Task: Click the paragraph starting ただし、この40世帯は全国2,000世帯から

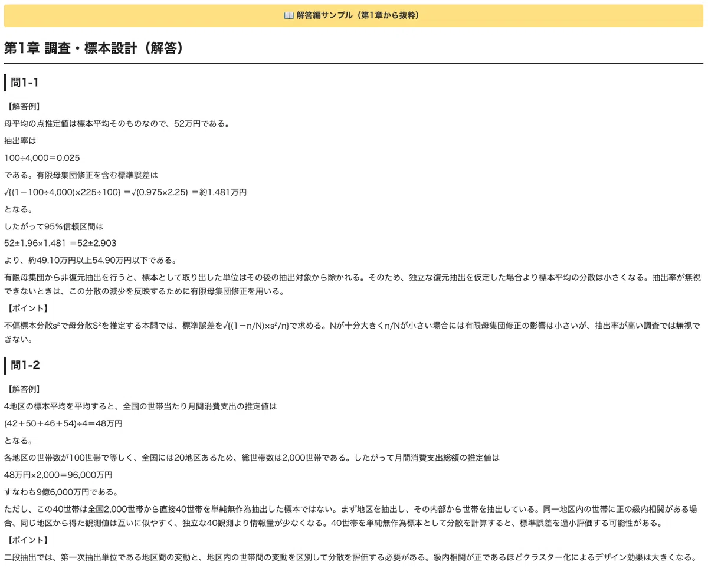Action: [x=352, y=515]
